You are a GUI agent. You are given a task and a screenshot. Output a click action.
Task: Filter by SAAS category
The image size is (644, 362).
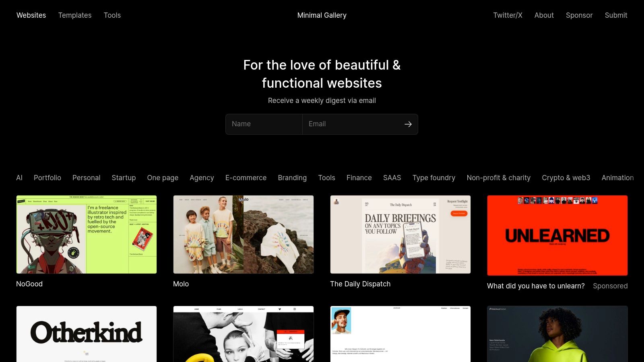point(392,178)
